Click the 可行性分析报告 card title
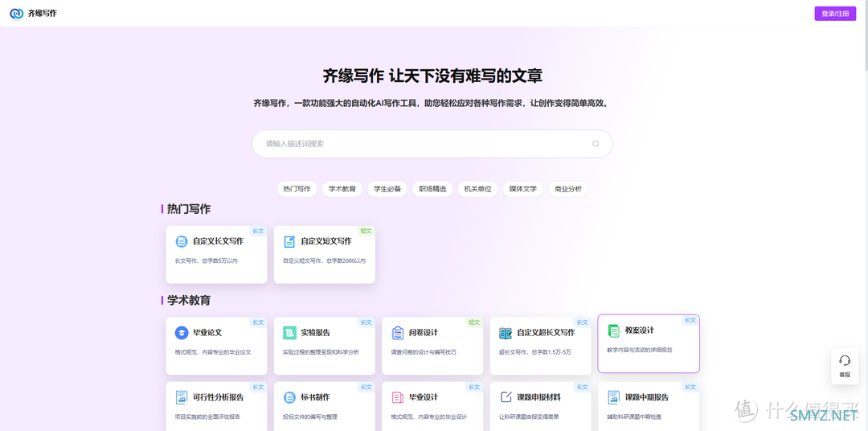Image resolution: width=868 pixels, height=431 pixels. (x=218, y=397)
